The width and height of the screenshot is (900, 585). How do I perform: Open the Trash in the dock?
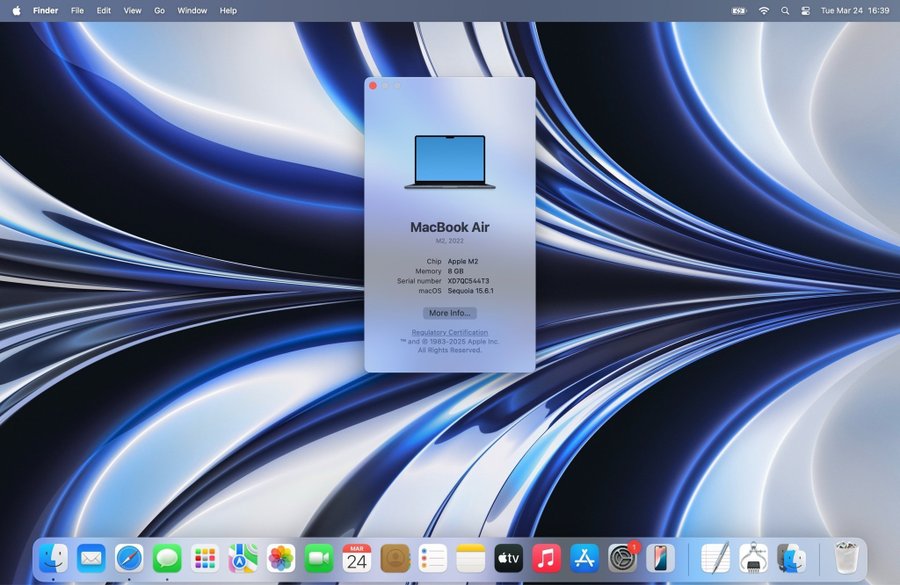[846, 558]
